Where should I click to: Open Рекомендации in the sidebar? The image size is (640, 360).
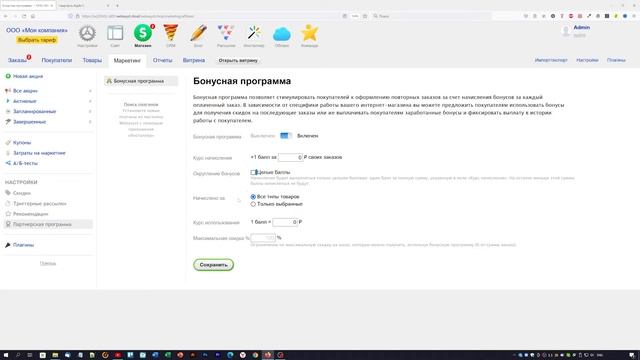click(x=30, y=214)
